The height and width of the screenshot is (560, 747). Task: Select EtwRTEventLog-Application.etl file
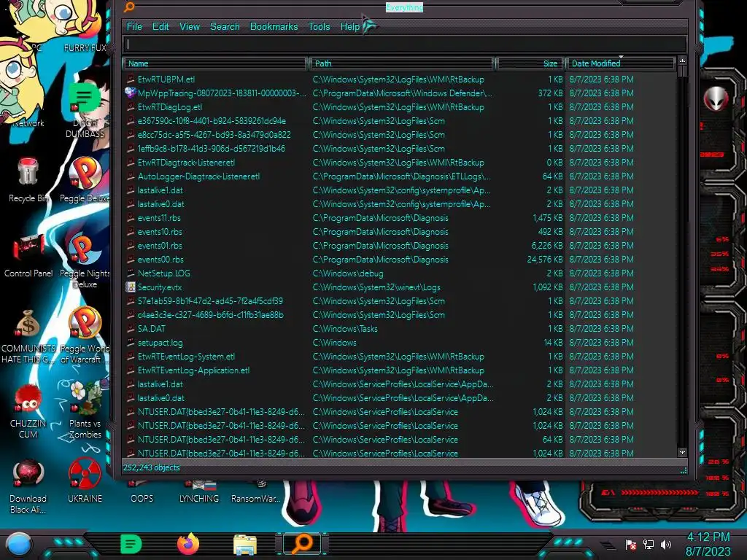[193, 370]
